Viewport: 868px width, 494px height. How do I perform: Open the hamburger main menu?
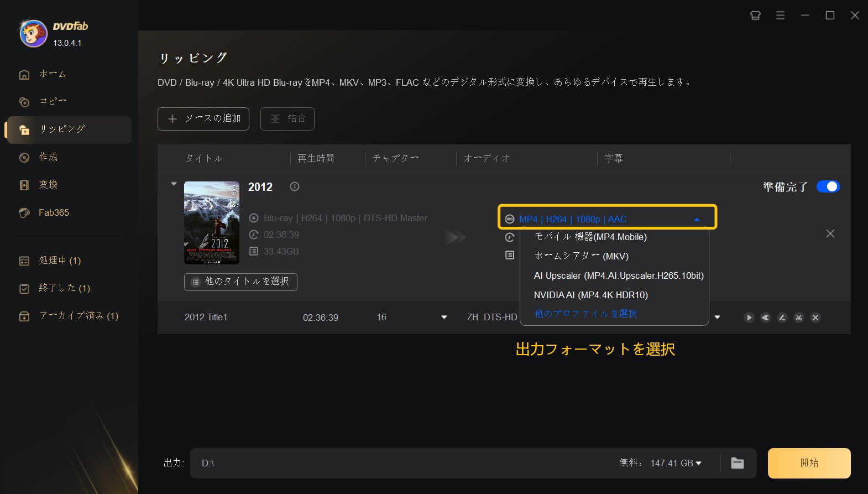click(780, 15)
